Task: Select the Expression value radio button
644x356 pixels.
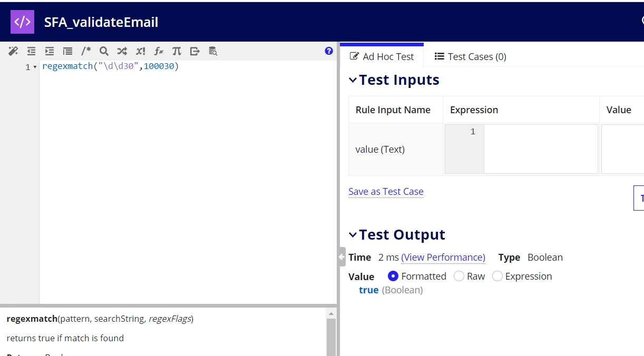Action: (x=497, y=276)
